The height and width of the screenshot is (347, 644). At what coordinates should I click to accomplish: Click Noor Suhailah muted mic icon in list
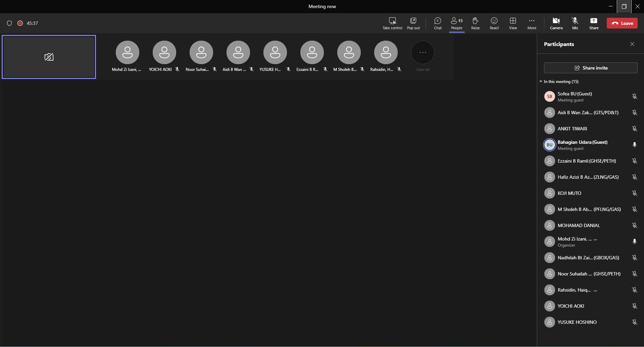tap(634, 274)
